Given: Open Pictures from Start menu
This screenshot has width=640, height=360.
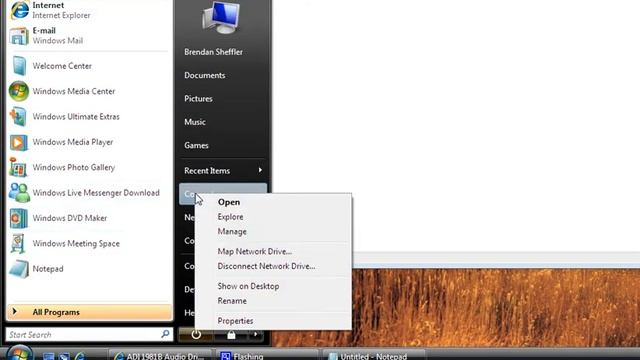Looking at the screenshot, I should [198, 98].
